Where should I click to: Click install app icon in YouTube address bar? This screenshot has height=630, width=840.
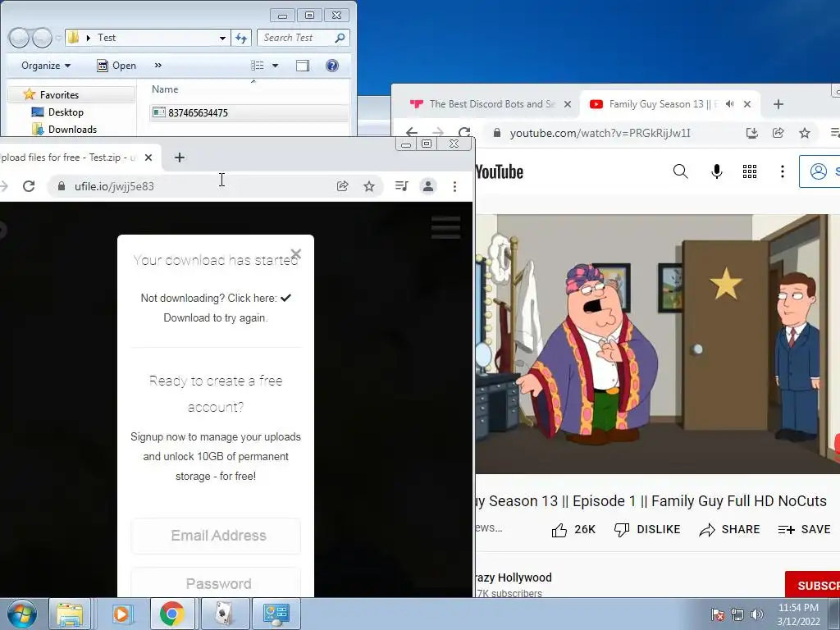click(752, 133)
